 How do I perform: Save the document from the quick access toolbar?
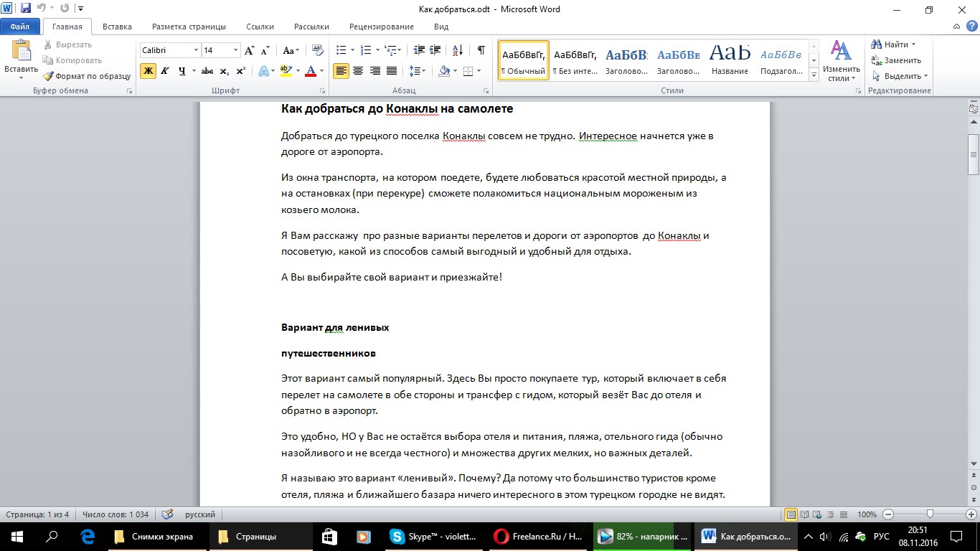coord(25,9)
